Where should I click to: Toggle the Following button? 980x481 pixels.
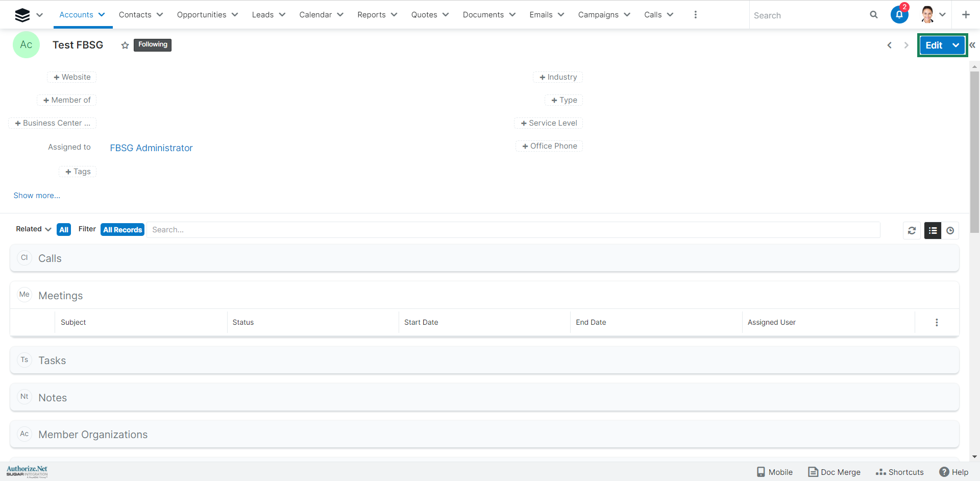tap(153, 45)
